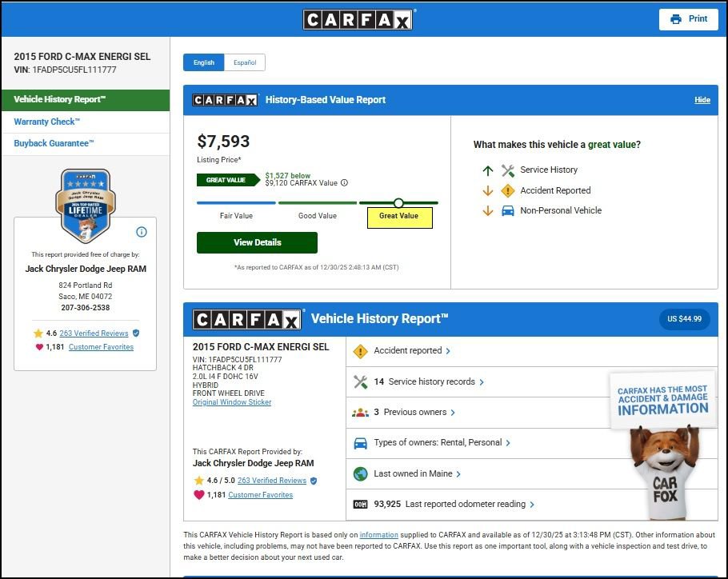Click the service history wrench icon in report
The width and height of the screenshot is (728, 579).
(x=360, y=382)
